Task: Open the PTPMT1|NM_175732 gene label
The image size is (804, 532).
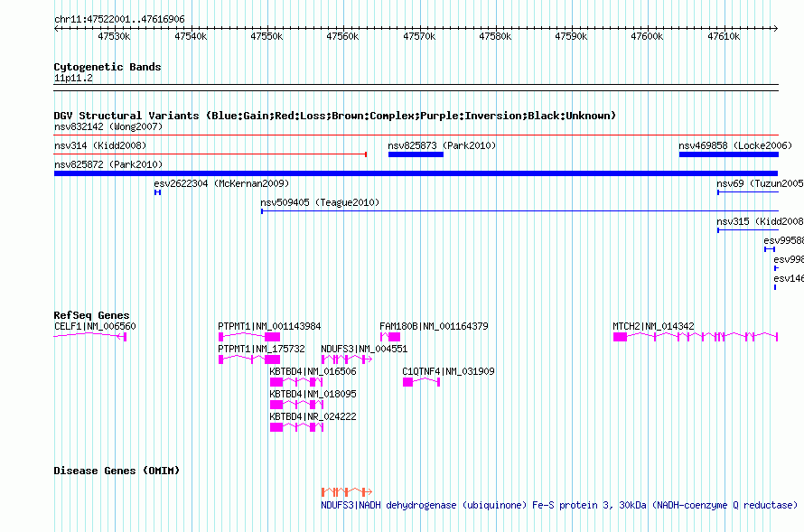Action: (261, 349)
